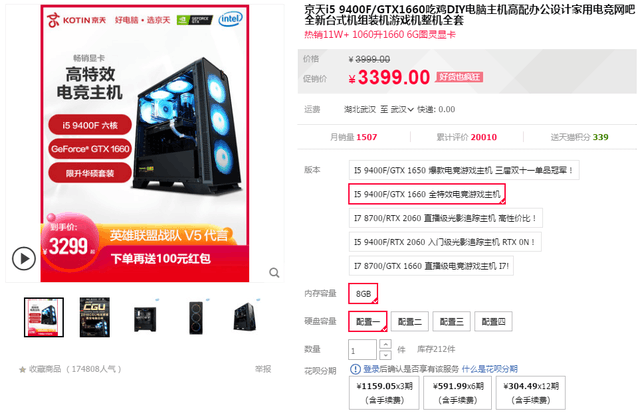The width and height of the screenshot is (640, 415).
Task: Click the quantity input field
Action: tap(362, 350)
